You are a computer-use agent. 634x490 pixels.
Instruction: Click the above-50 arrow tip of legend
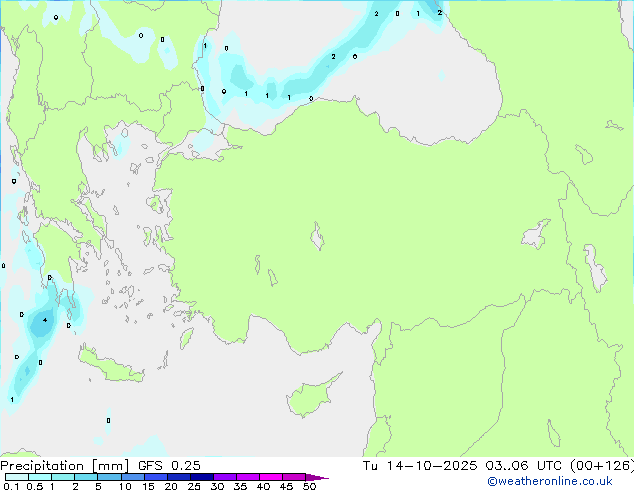(317, 477)
